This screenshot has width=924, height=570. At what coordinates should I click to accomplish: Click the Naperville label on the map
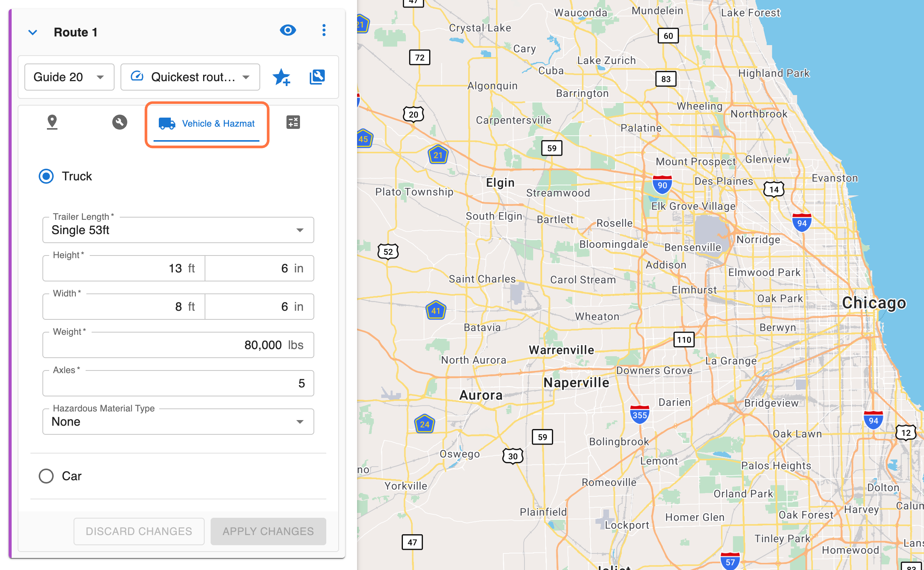point(576,383)
